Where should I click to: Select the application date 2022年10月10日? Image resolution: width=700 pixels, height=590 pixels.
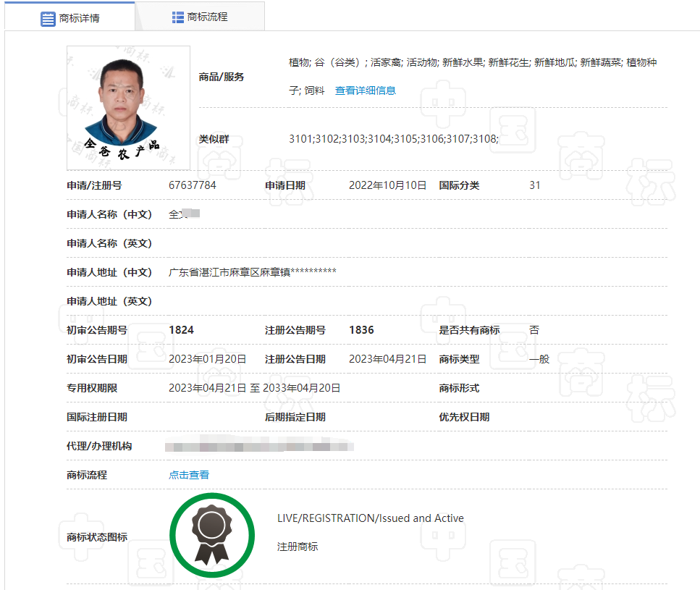[387, 185]
